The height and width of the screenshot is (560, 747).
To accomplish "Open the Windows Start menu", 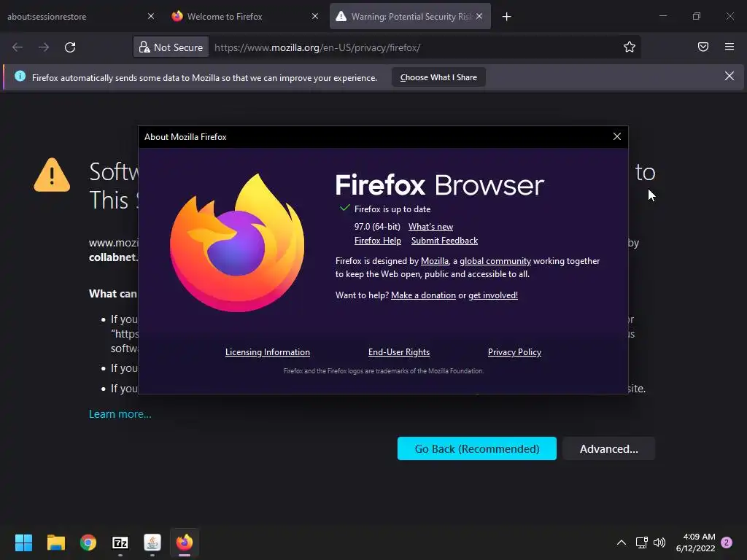I will (23, 542).
